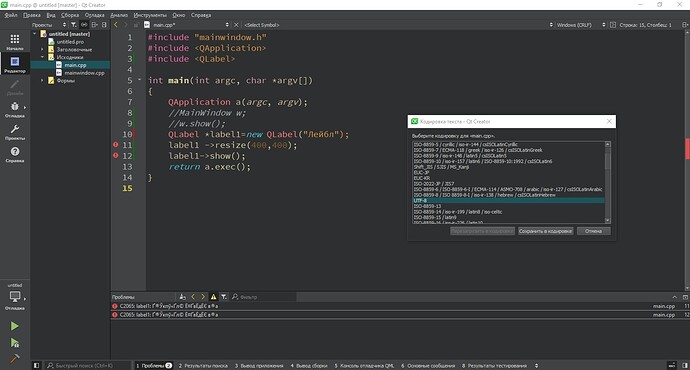Open the Windows (CRLF) line ending dropdown
690x370 pixels.
pos(577,25)
